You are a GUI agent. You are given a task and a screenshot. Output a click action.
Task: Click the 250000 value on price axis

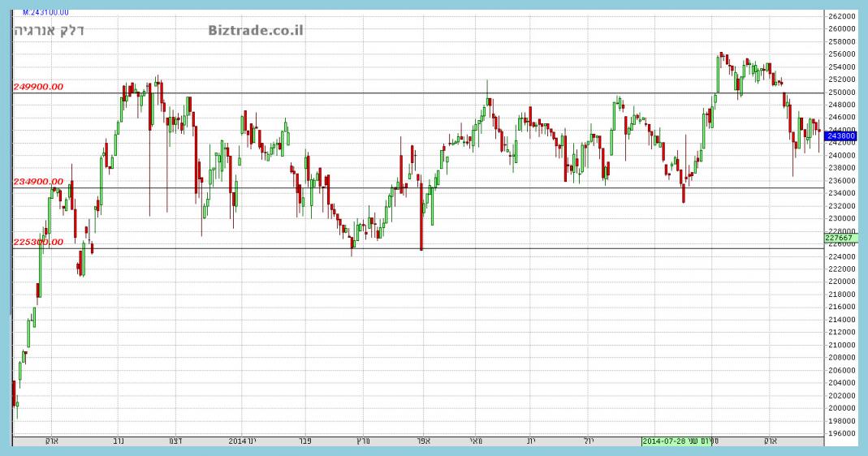point(841,92)
